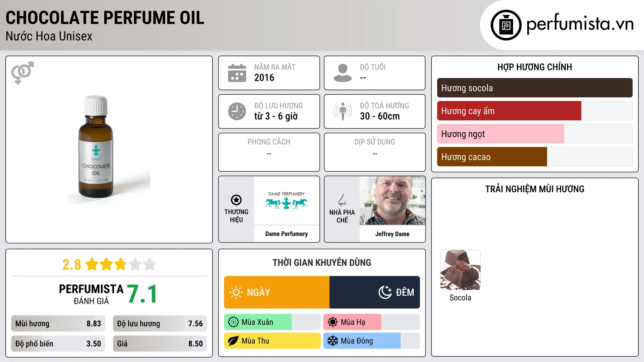Click the sillage icon beside Độ toả hương

point(343,111)
